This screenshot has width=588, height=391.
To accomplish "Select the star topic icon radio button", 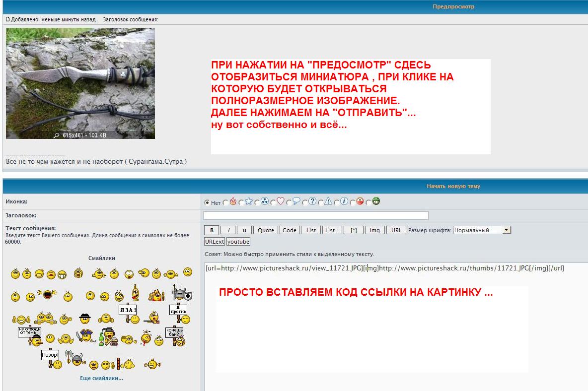I will point(241,202).
